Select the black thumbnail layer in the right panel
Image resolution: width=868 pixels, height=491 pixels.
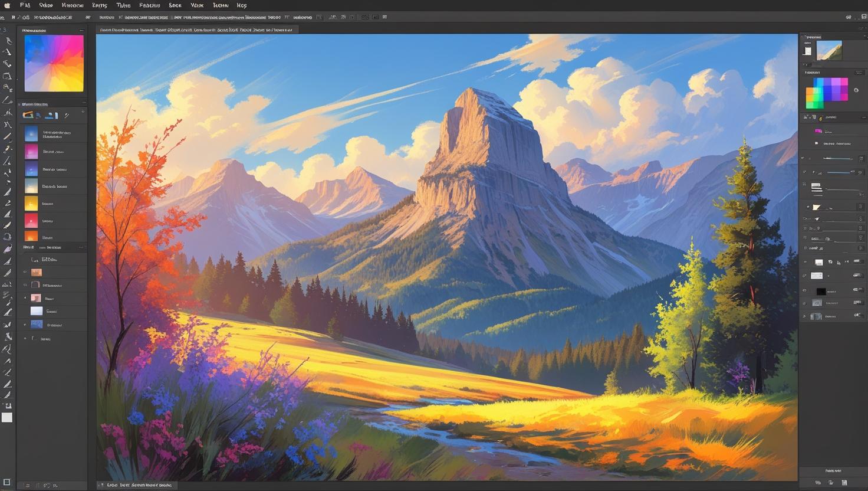(821, 291)
